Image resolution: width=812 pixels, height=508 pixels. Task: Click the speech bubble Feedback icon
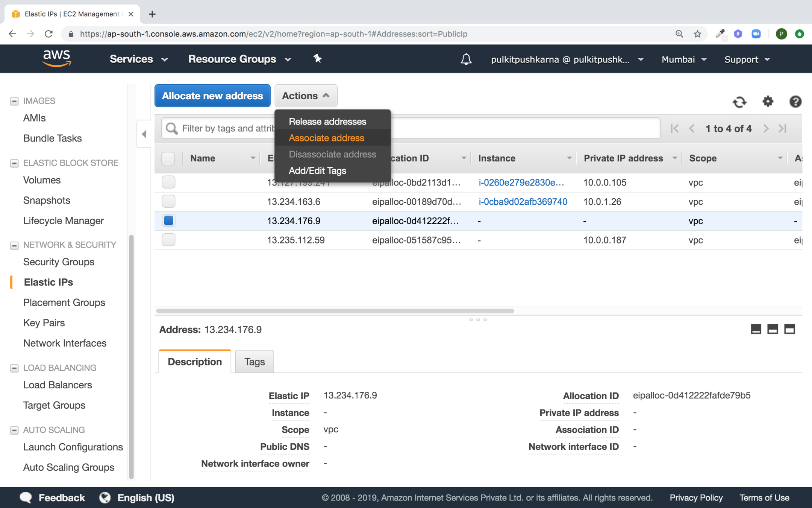coord(26,497)
